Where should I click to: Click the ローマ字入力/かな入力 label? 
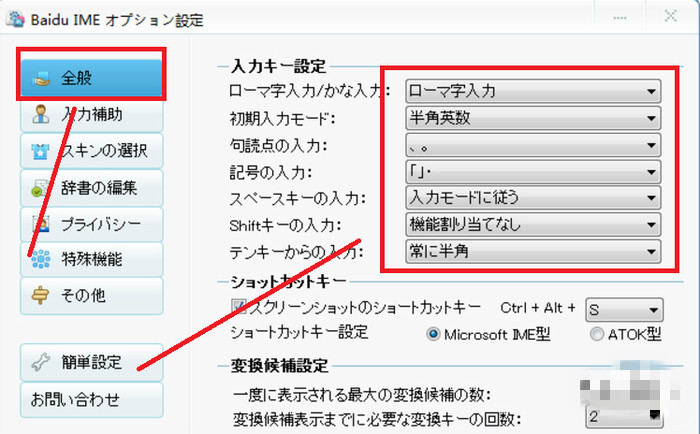point(309,91)
